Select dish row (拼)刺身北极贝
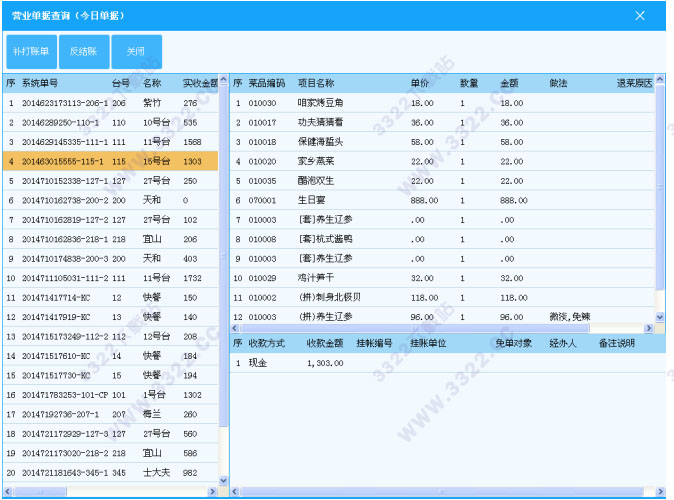This screenshot has height=500, width=674. (x=443, y=298)
